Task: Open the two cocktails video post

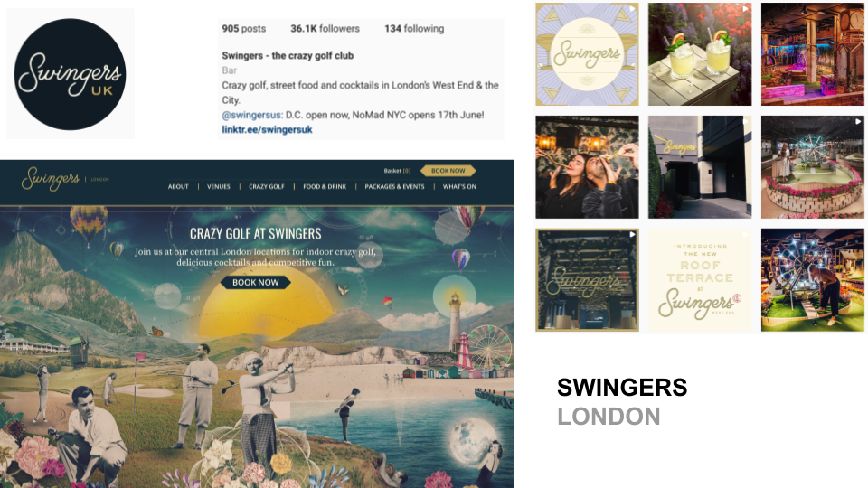Action: coord(700,54)
